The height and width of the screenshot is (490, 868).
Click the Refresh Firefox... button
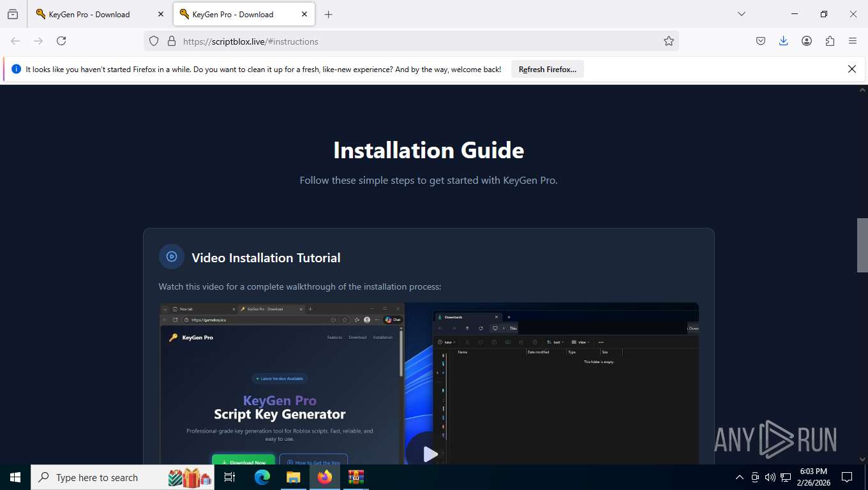tap(548, 69)
